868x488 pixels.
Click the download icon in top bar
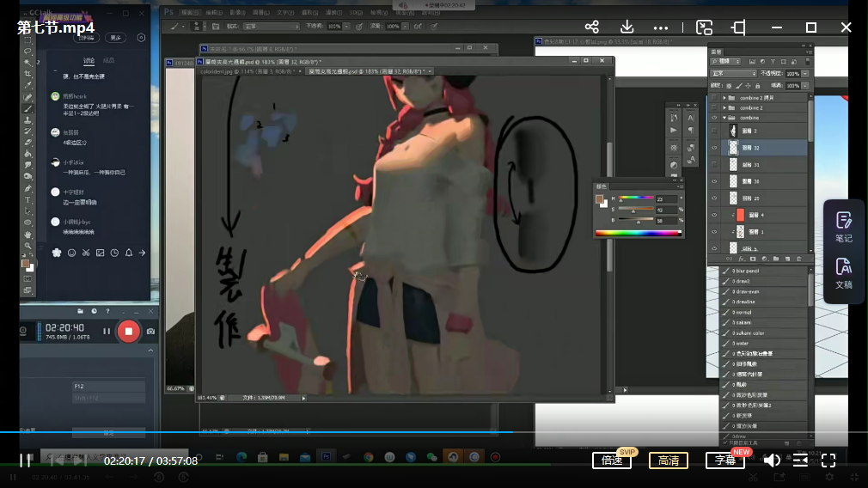(x=627, y=27)
